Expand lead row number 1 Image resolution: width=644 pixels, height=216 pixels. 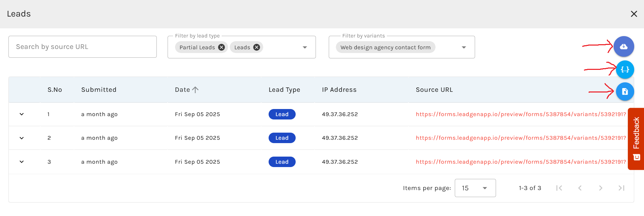point(22,114)
